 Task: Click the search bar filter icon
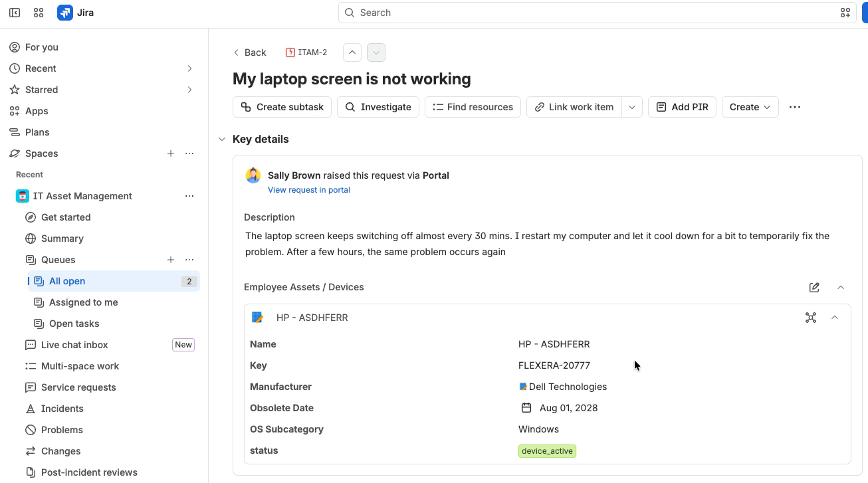click(x=845, y=13)
